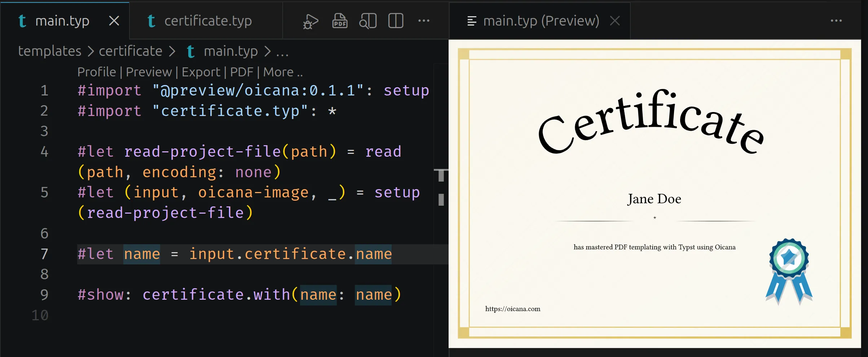868x357 pixels.
Task: Click the "certificate.typ" import string
Action: [x=230, y=111]
